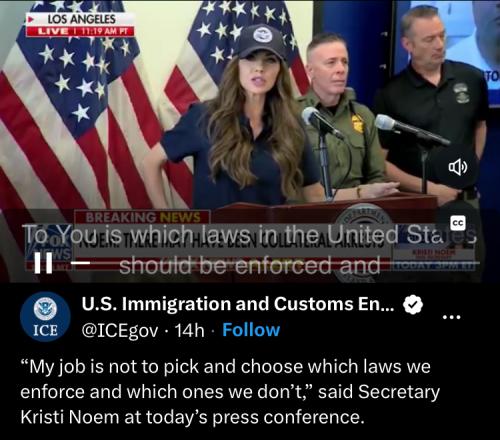Screen dimensions: 500x440
Task: Open the three-dot more options menu
Action: click(x=452, y=317)
